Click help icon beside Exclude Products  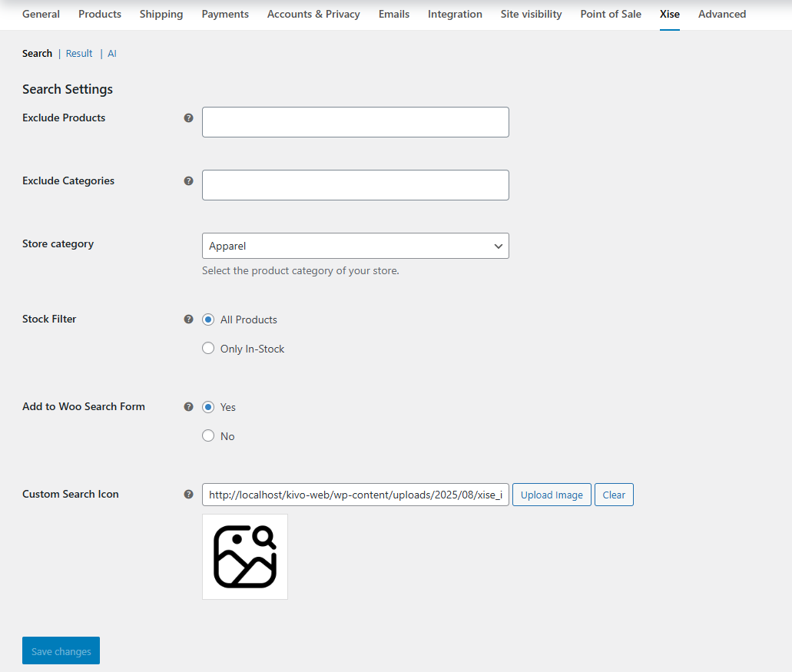[188, 118]
